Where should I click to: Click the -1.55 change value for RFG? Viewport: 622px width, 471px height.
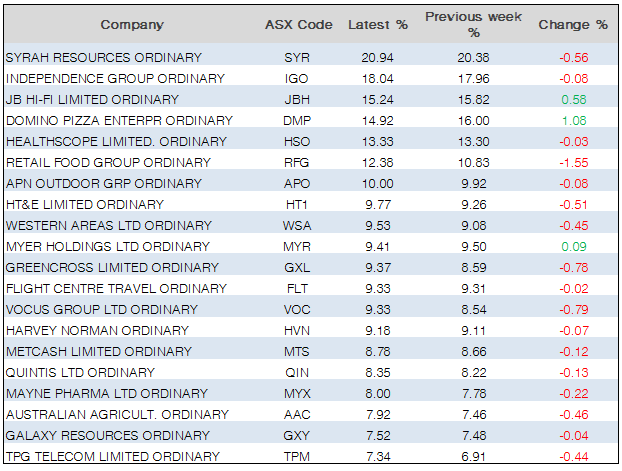pos(573,163)
